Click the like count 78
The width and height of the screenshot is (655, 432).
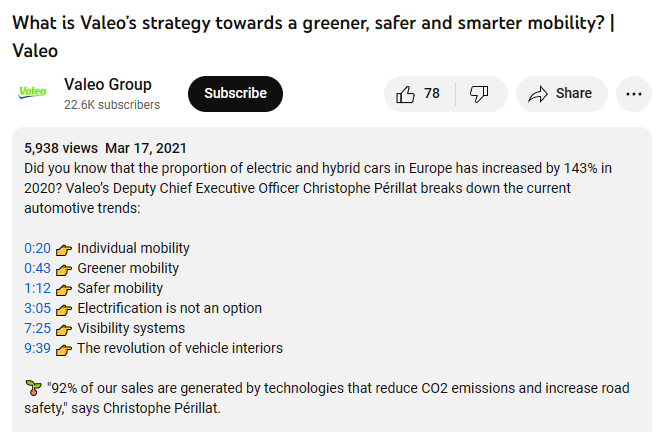click(432, 93)
